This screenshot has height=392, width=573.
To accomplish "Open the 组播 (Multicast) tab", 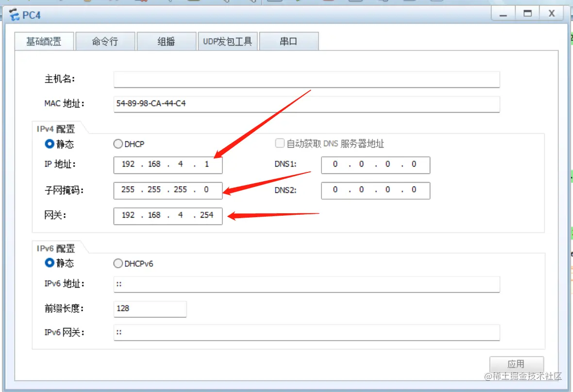I will (x=167, y=41).
